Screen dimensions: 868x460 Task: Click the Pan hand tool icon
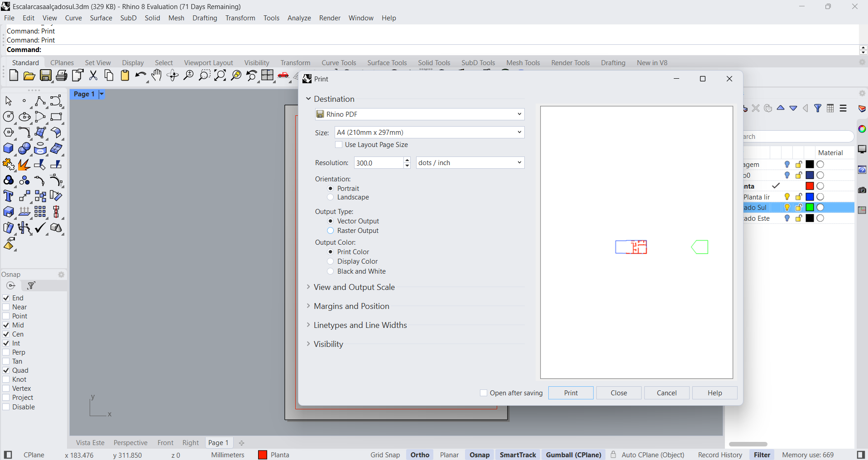pos(157,76)
